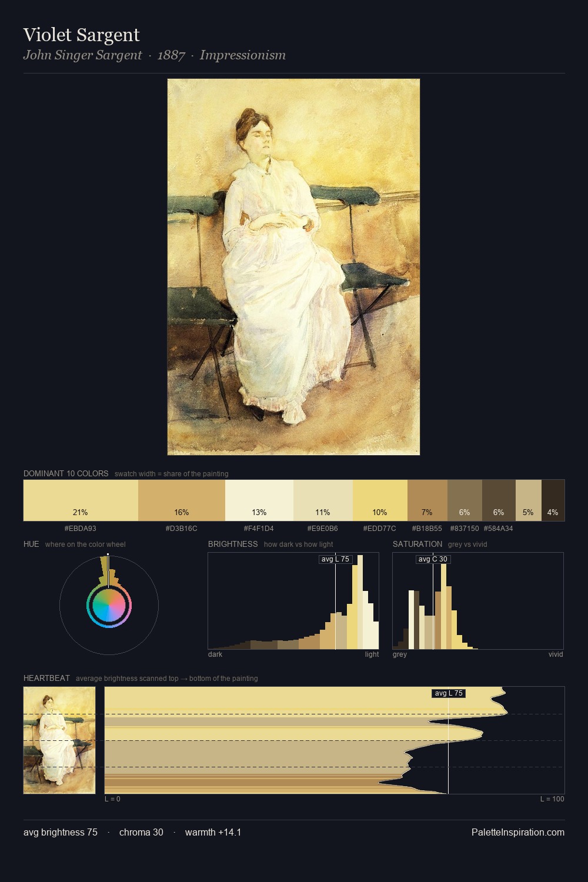
Task: Click the 10% swatch #EDD77C
Action: [x=380, y=500]
